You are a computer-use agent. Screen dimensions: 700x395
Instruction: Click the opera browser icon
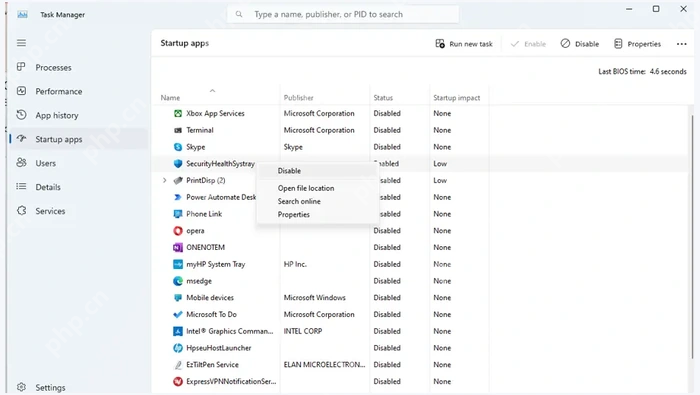pos(178,231)
